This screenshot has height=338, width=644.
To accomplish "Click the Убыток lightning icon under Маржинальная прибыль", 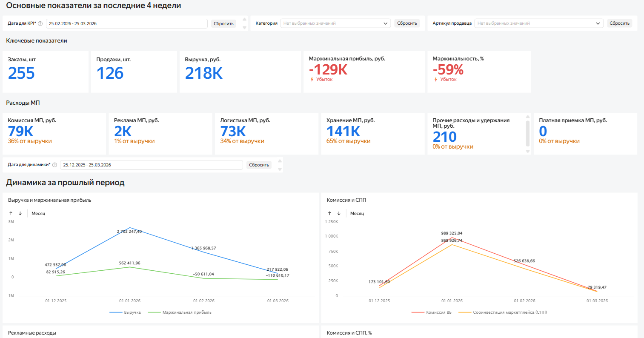I will point(312,80).
